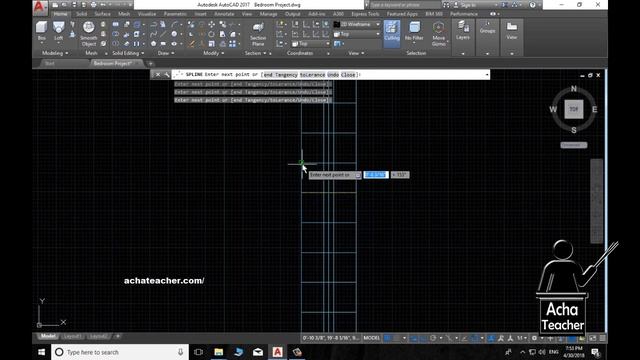
Task: Open the Express Tools ribbon tab
Action: pos(365,14)
